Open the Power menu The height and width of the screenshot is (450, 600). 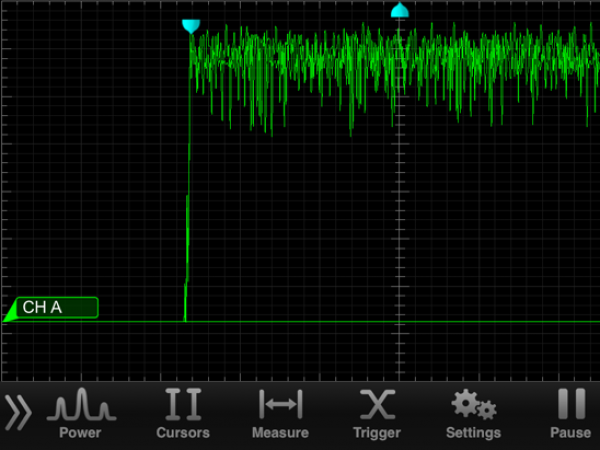click(x=80, y=413)
